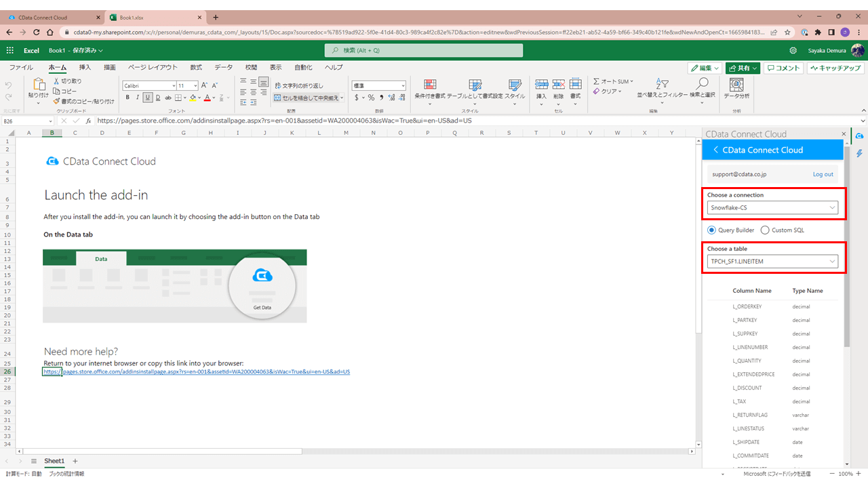Switch to the Data (データ) ribbon tab
The image size is (868, 488).
point(223,68)
